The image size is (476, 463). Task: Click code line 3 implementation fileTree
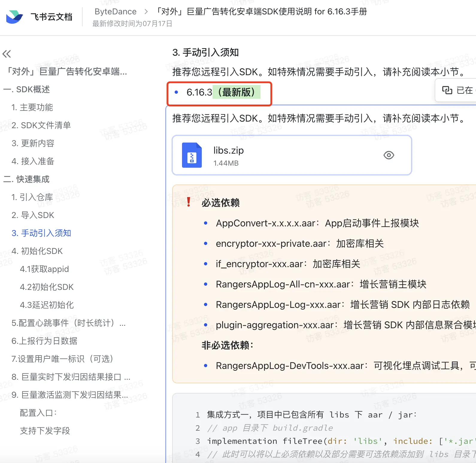click(x=342, y=441)
